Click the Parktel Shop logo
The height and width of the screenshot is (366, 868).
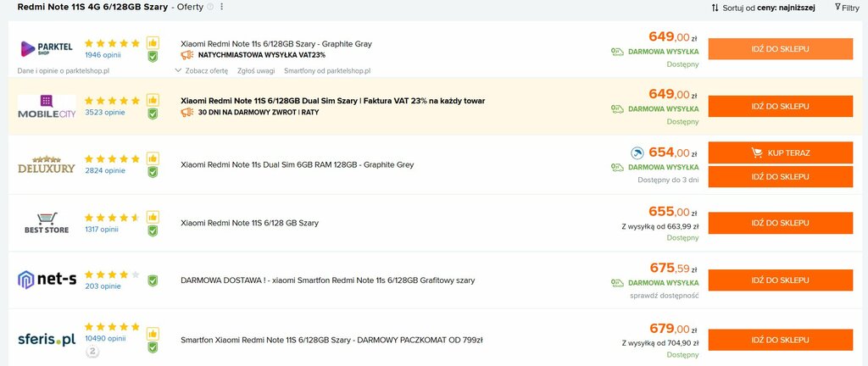[47, 48]
